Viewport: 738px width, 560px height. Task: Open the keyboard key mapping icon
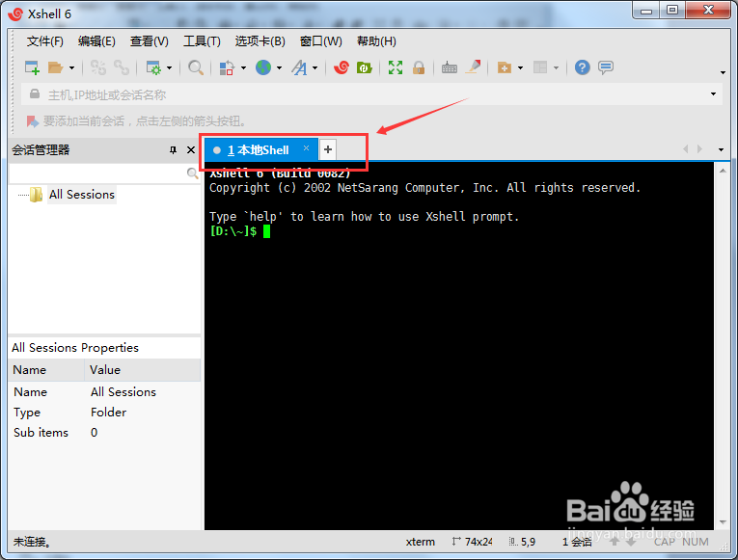click(450, 68)
